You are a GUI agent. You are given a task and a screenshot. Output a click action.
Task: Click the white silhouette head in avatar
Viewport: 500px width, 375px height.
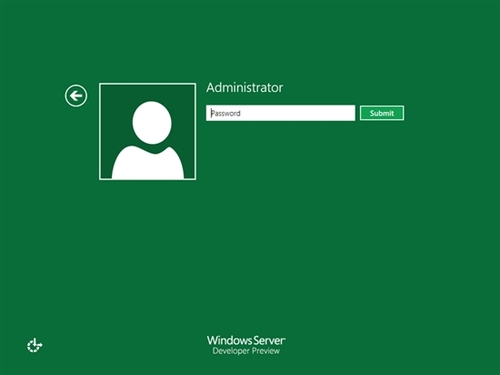click(x=152, y=123)
